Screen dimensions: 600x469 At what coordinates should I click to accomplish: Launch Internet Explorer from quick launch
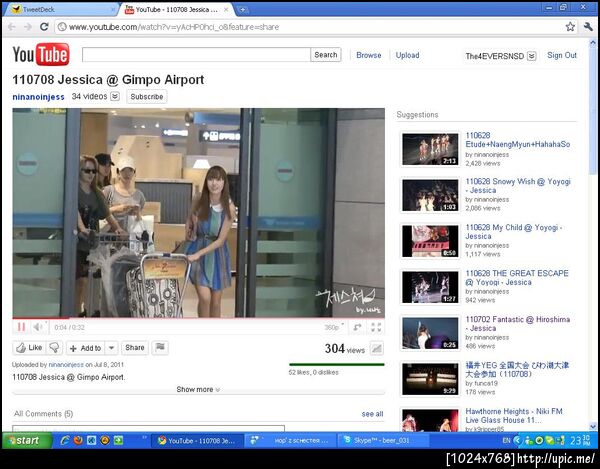coord(64,440)
